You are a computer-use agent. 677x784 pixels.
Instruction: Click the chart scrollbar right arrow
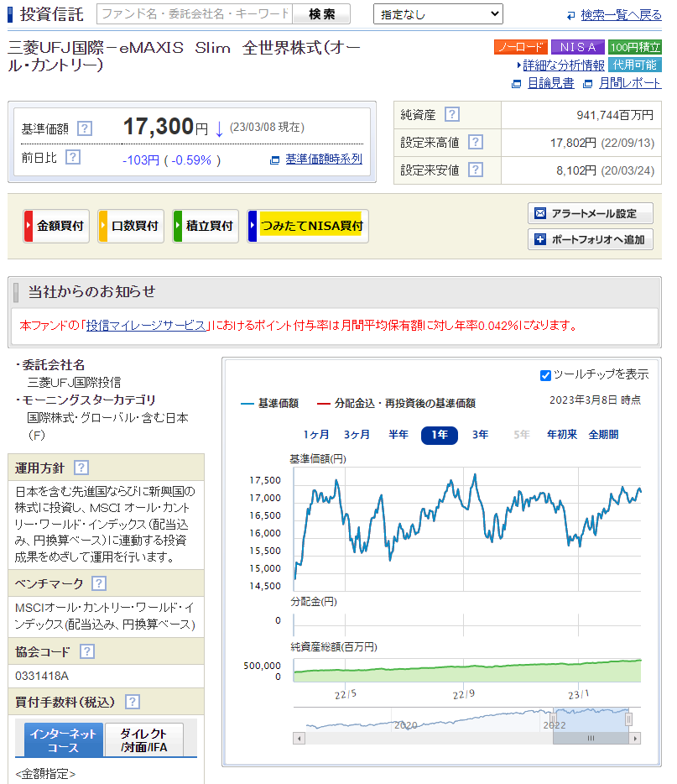[635, 738]
